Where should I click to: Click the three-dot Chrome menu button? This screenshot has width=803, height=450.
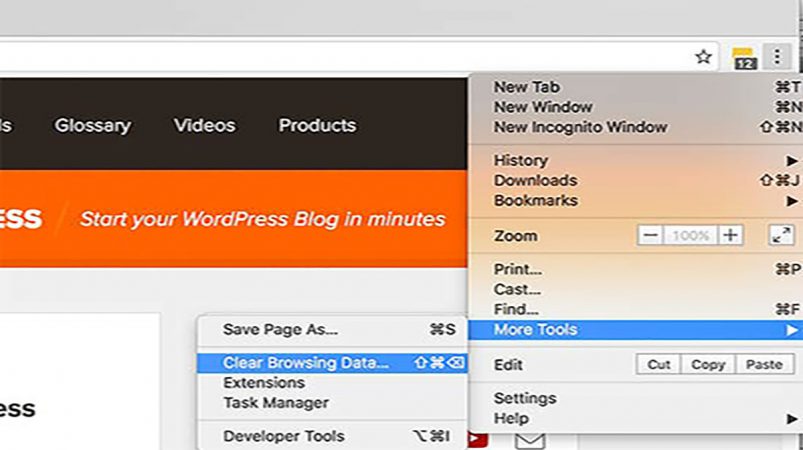tap(777, 56)
